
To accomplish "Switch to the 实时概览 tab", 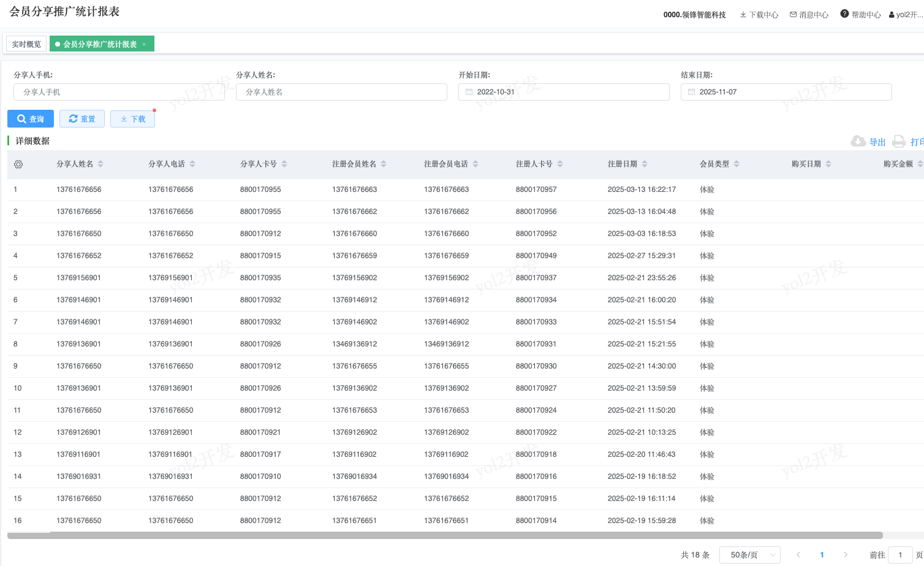I will pyautogui.click(x=26, y=44).
